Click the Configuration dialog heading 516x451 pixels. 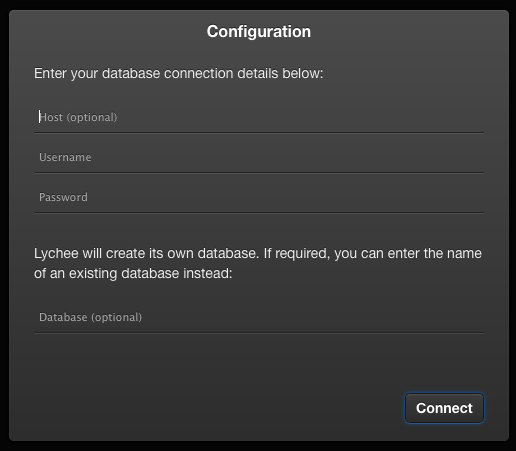(259, 32)
